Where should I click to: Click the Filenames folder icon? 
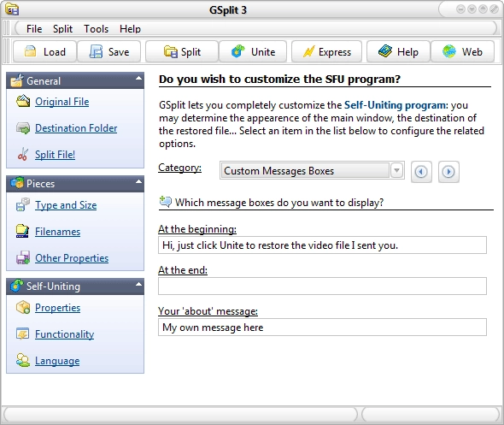[22, 232]
